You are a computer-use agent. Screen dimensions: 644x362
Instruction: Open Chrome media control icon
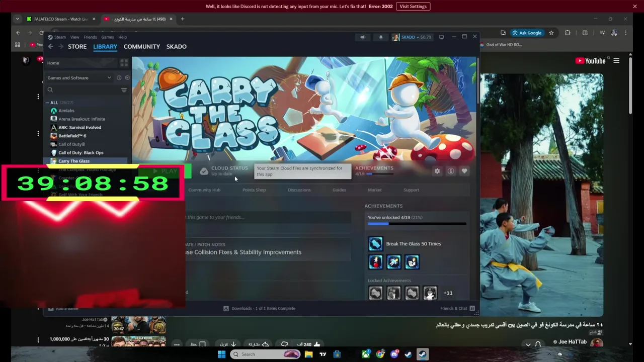(602, 33)
